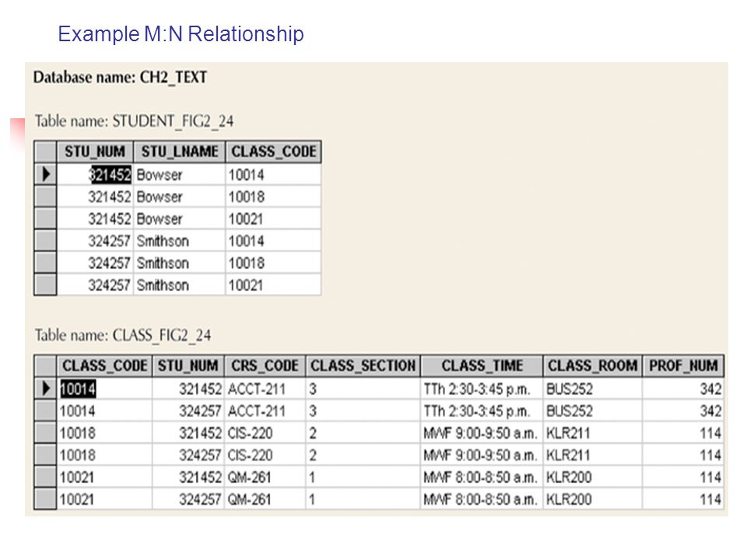The image size is (747, 560).
Task: Select the STU_NUM header in the STUDENT table
Action: tap(95, 152)
